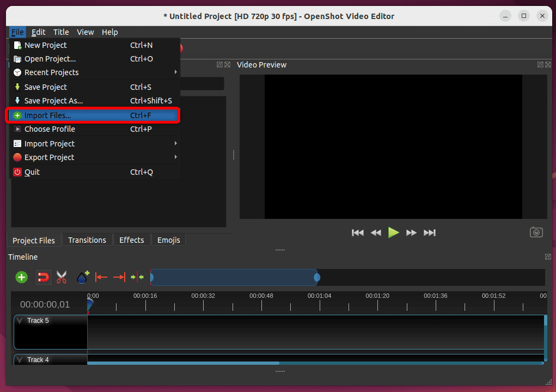
Task: Add a new track with the green plus icon
Action: (x=21, y=277)
